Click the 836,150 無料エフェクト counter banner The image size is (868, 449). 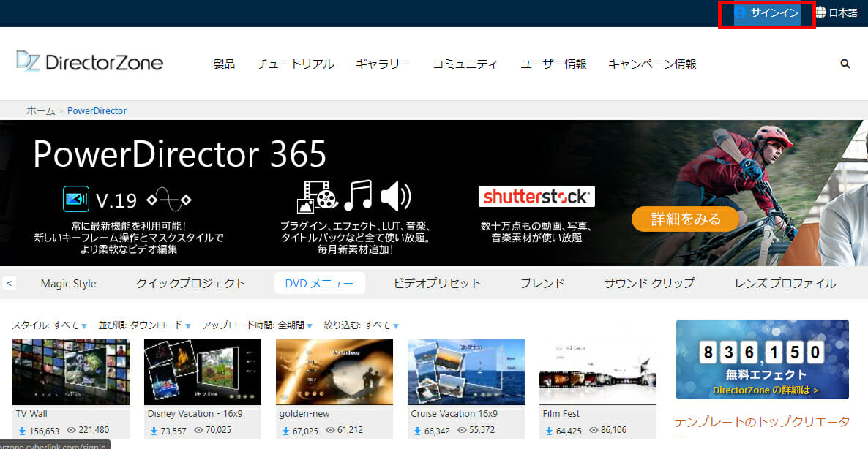point(763,360)
